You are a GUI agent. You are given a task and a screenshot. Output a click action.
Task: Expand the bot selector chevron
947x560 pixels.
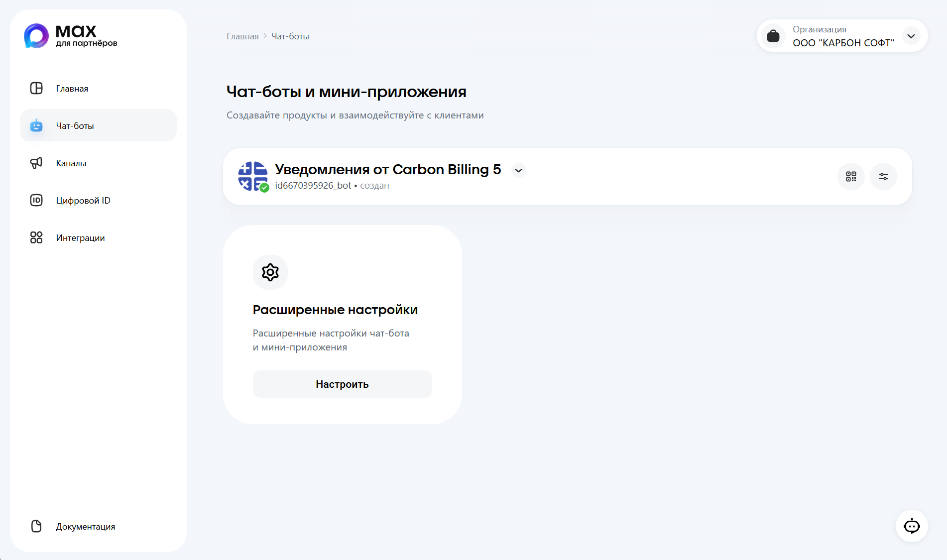[x=519, y=170]
